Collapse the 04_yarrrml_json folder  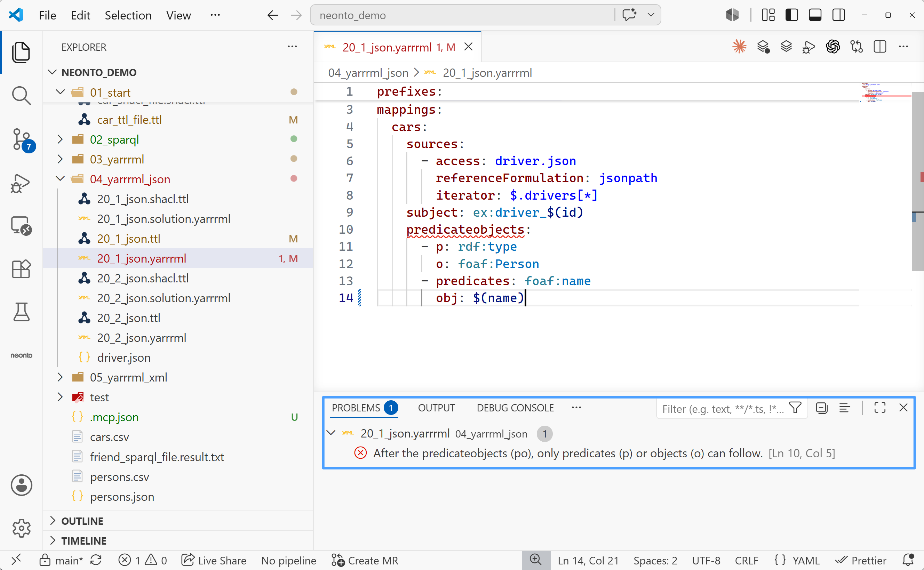click(60, 179)
